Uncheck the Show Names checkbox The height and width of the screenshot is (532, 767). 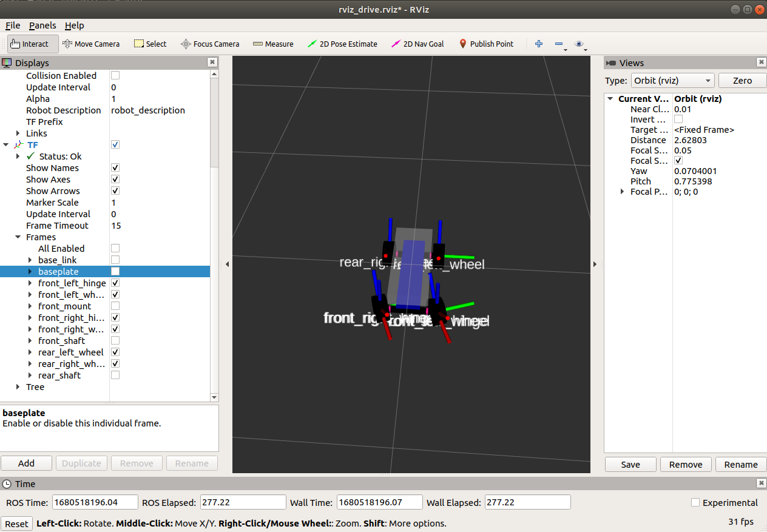(x=115, y=168)
